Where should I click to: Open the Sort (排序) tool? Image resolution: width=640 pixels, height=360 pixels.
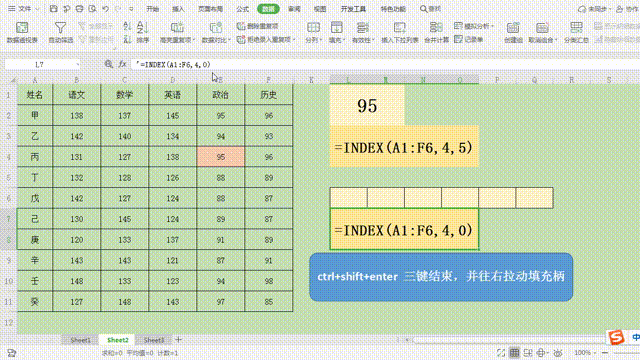point(142,32)
